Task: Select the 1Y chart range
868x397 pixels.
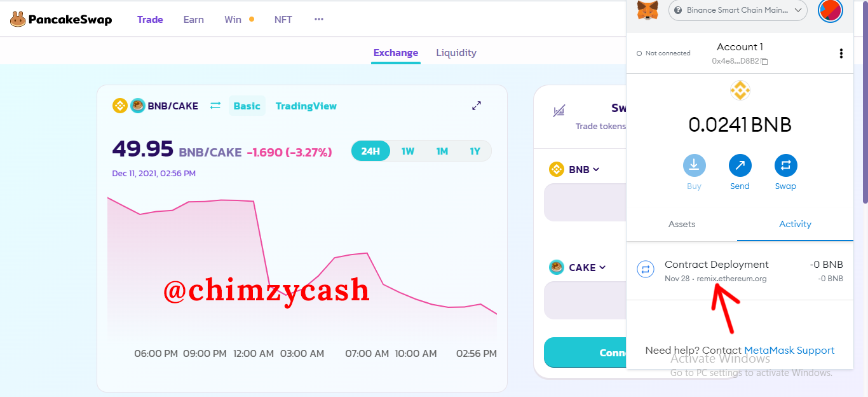Action: (475, 151)
